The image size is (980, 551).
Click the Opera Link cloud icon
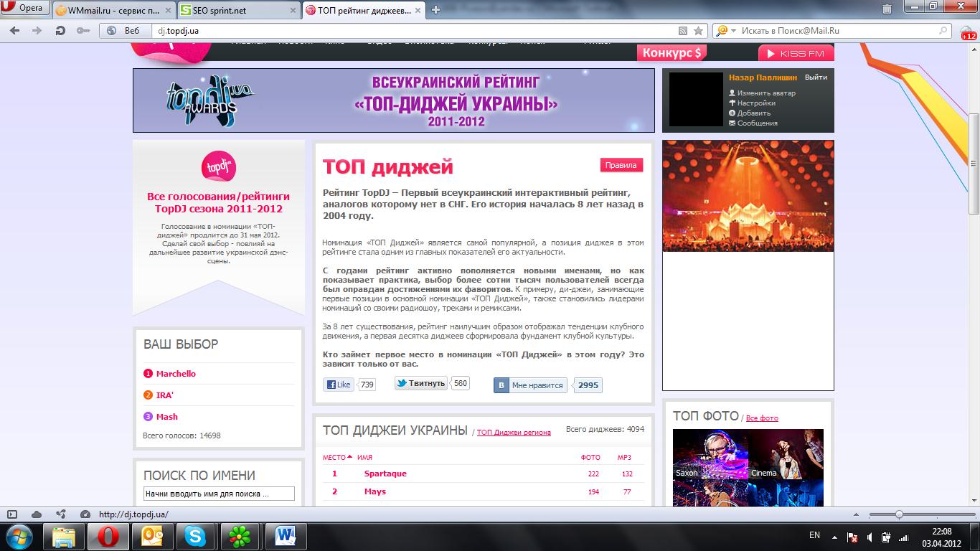37,514
